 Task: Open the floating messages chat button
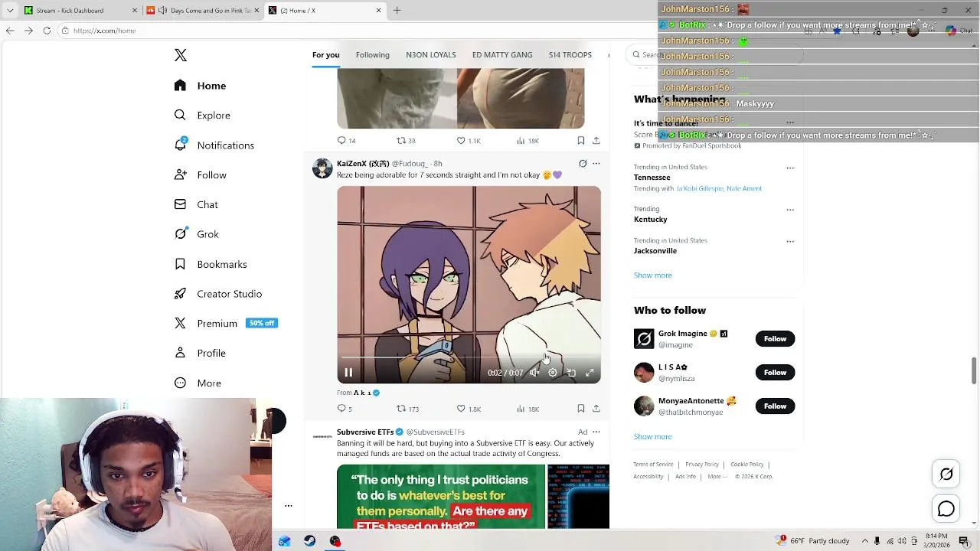tap(946, 509)
